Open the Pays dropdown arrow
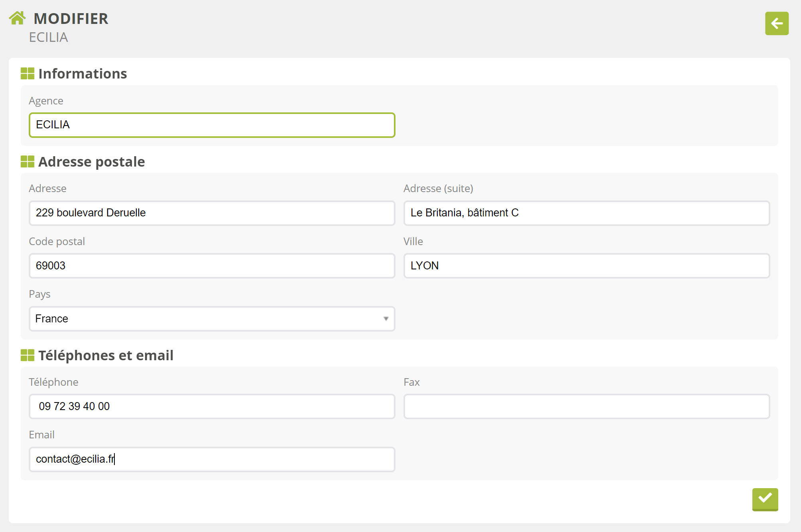Screen dimensions: 801x532 point(386,319)
